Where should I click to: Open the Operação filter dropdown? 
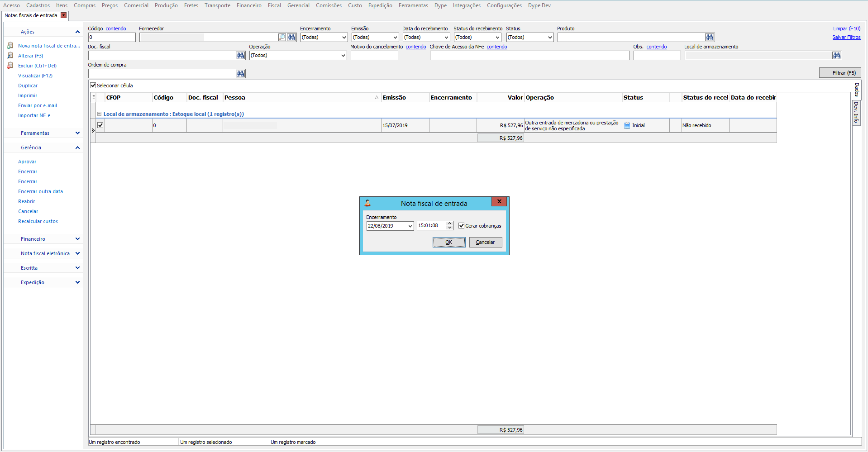tap(343, 56)
